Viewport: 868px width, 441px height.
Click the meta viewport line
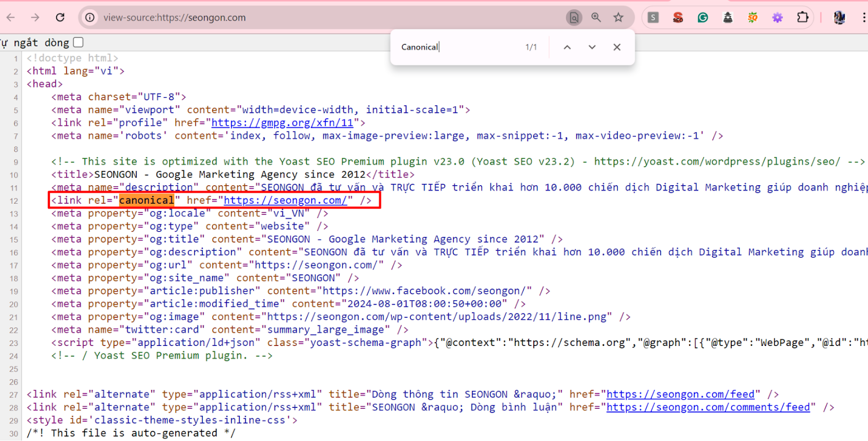tap(261, 110)
